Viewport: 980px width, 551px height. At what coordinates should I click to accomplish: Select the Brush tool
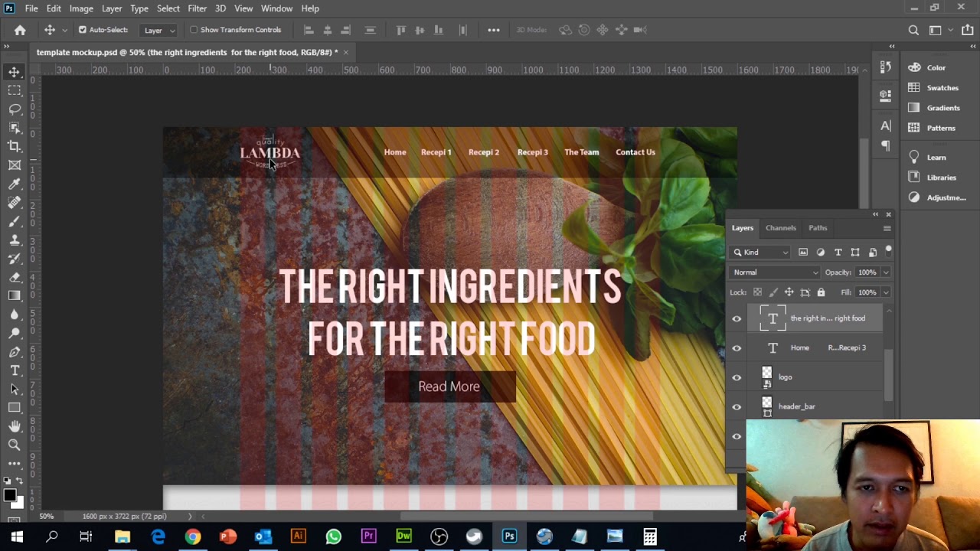click(x=15, y=221)
